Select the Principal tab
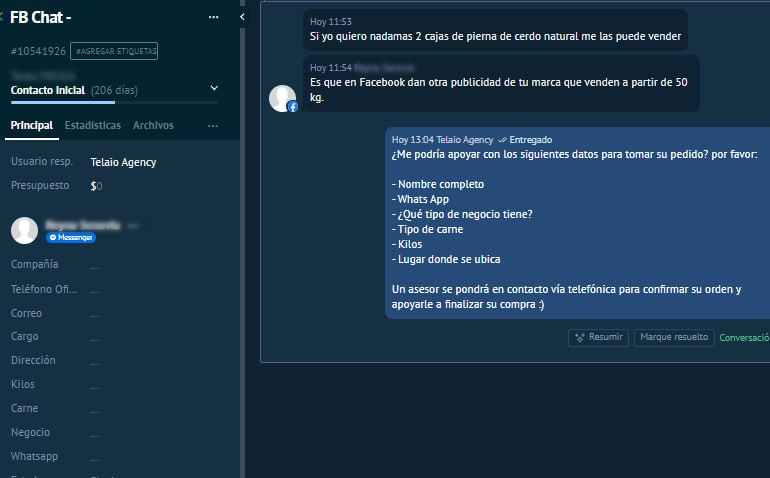The image size is (770, 478). point(31,126)
